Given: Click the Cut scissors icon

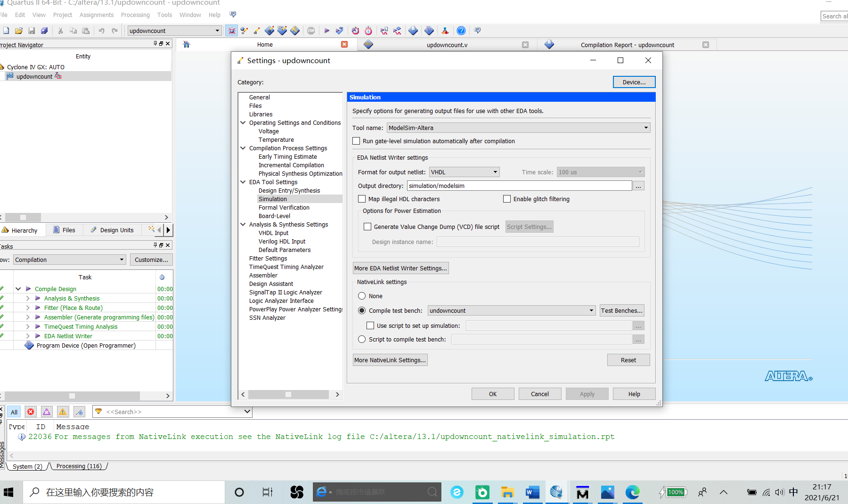Looking at the screenshot, I should point(60,31).
